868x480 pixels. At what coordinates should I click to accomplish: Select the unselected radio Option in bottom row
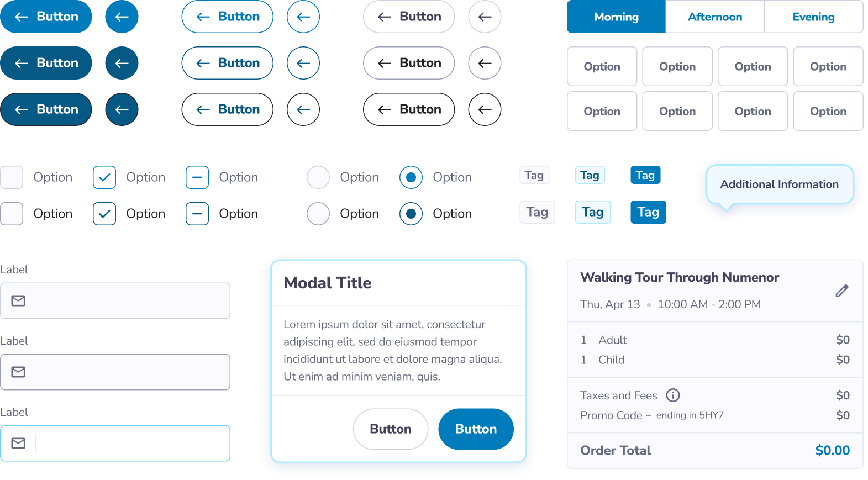[318, 214]
